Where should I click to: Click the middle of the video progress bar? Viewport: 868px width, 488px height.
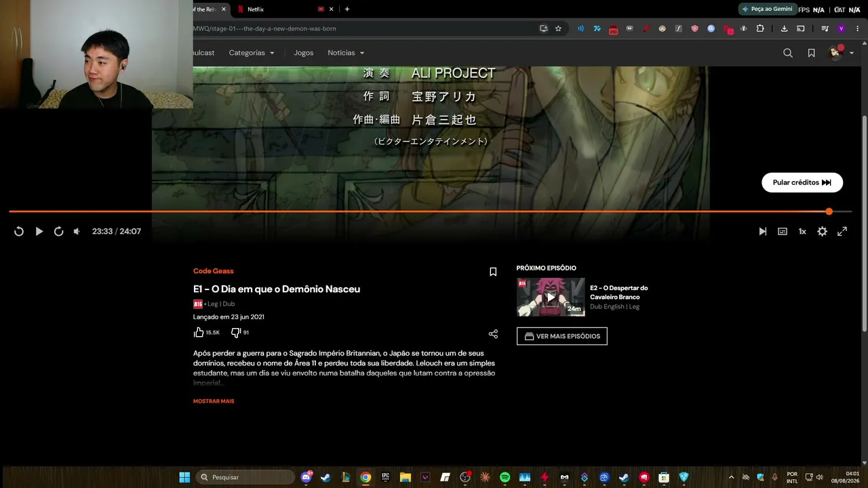pyautogui.click(x=430, y=211)
